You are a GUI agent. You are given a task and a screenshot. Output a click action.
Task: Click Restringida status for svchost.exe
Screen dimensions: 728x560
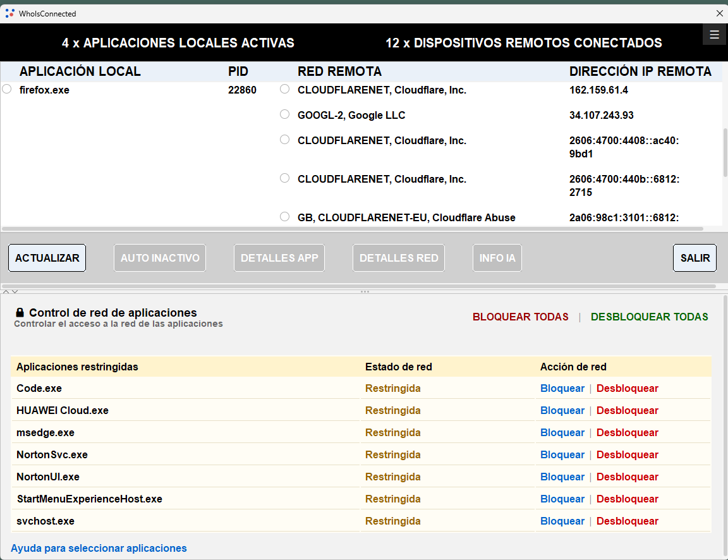(x=393, y=521)
